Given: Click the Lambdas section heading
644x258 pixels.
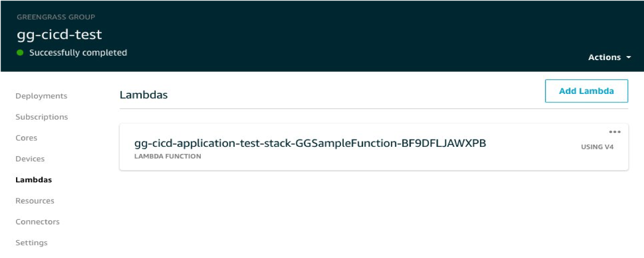Looking at the screenshot, I should coord(143,95).
